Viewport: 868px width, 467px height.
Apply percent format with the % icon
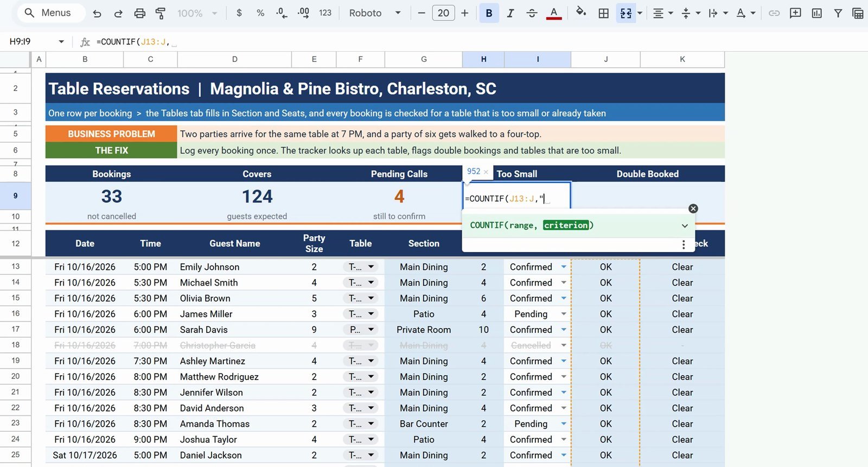point(260,13)
